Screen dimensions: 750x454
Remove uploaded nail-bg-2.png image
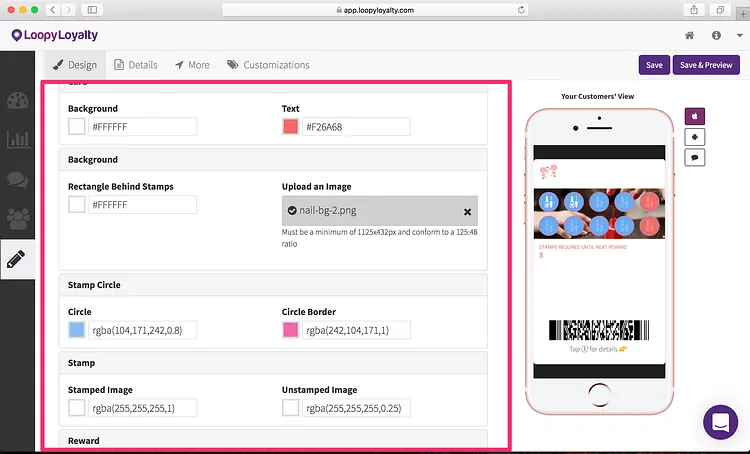(x=467, y=212)
